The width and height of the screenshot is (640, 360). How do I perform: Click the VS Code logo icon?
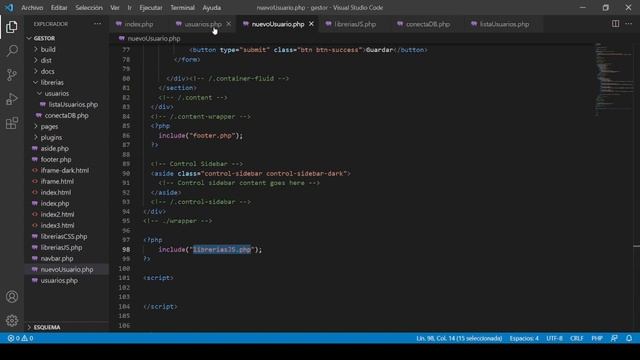[x=9, y=7]
